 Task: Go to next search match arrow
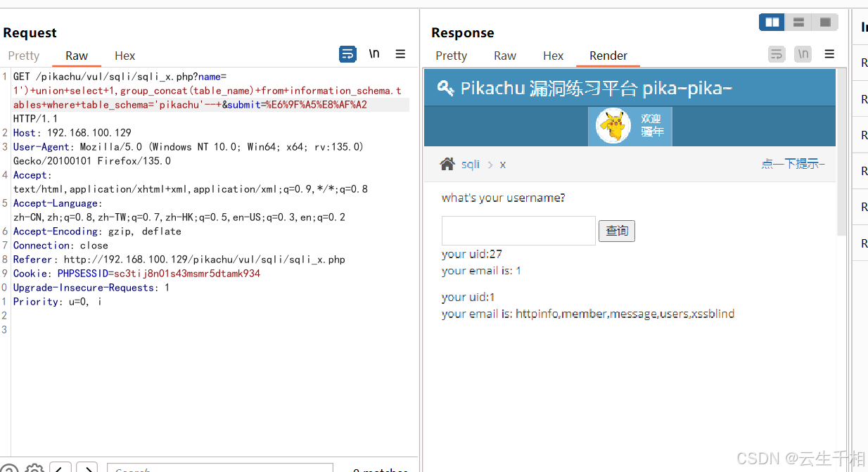pyautogui.click(x=87, y=468)
